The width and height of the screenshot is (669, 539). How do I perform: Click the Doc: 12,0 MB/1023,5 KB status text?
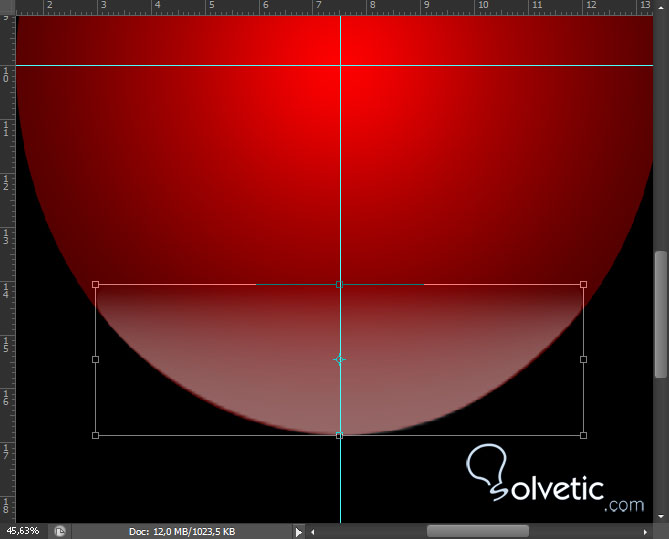(182, 532)
